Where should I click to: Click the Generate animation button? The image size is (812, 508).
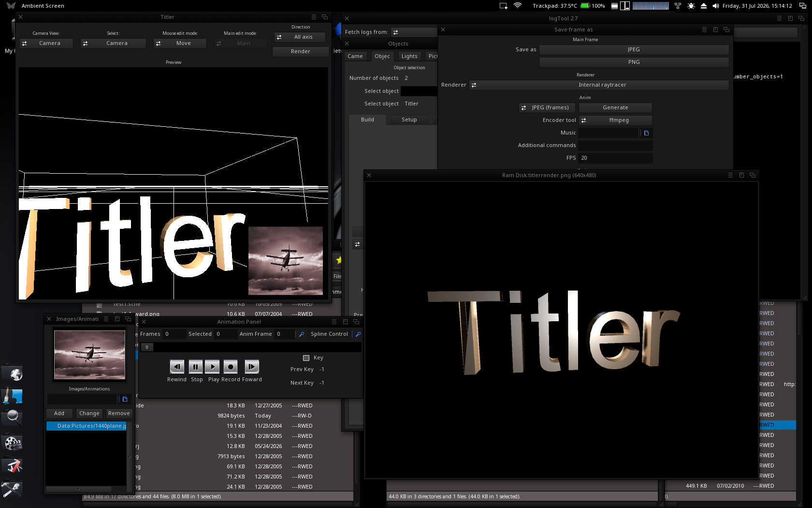615,108
